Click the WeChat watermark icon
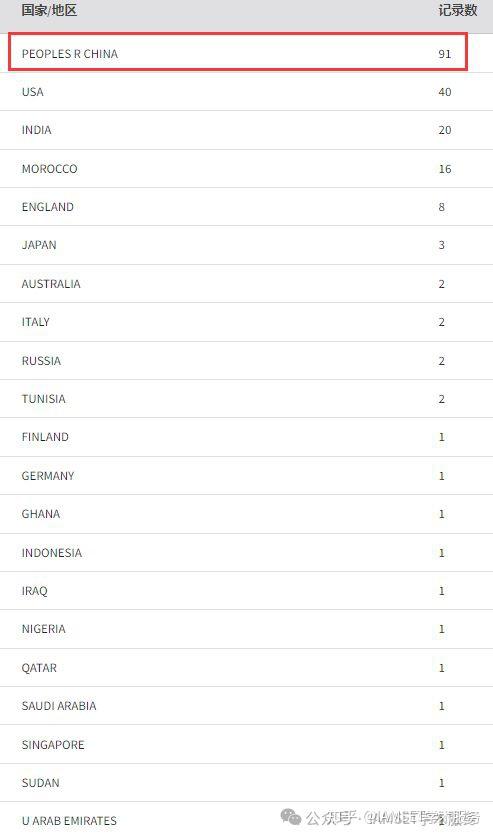Screen dimensions: 493x839 tap(291, 817)
